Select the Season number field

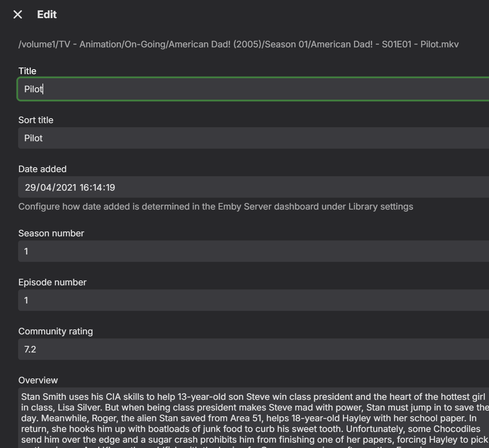pyautogui.click(x=247, y=251)
